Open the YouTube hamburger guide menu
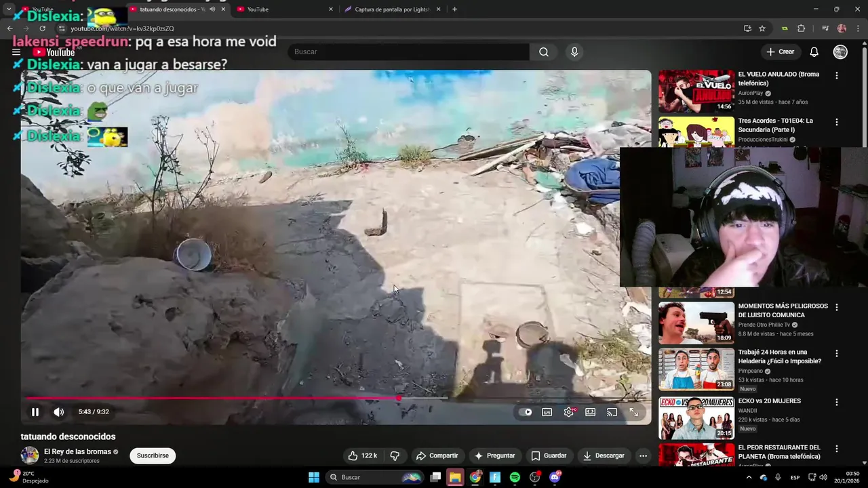Screen dimensions: 868x488 pos(16,52)
